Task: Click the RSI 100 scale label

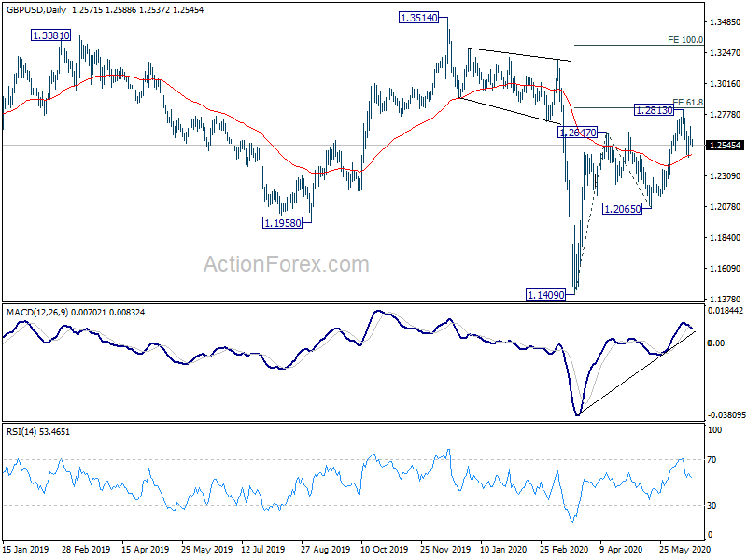Action: click(714, 430)
